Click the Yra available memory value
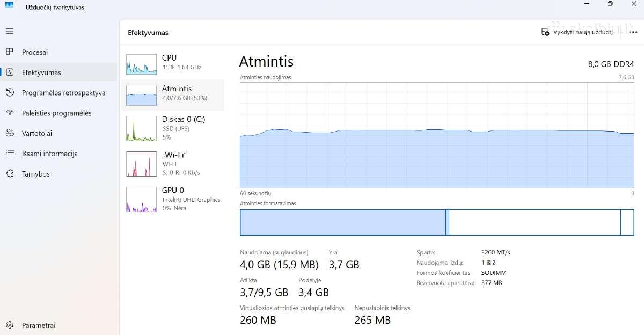Screen dimensions: 644x335 coord(344,265)
